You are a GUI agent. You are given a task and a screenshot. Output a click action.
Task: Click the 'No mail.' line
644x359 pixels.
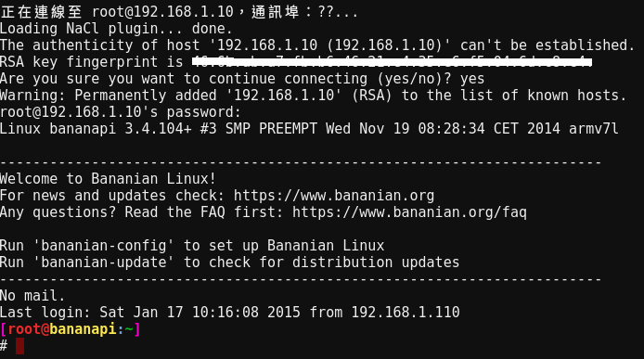pyautogui.click(x=32, y=296)
